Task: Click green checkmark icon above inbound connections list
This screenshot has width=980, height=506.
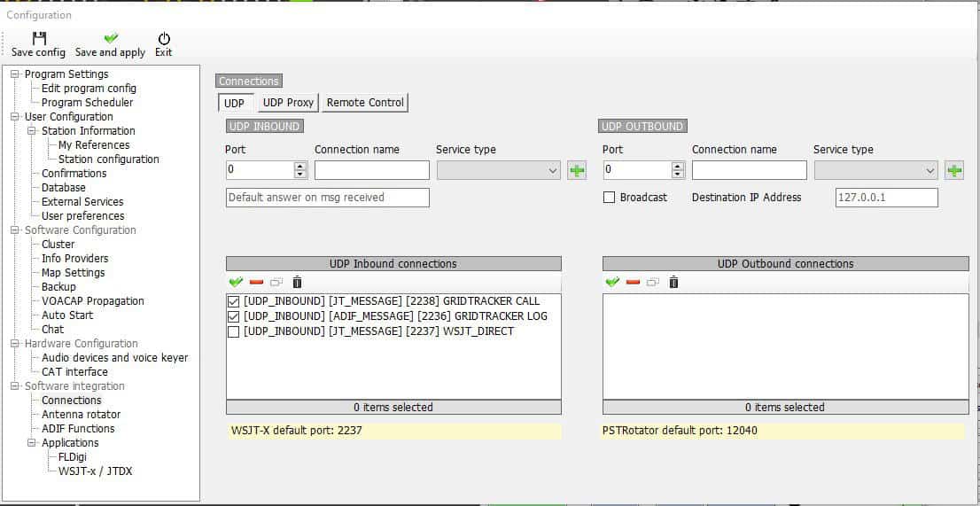Action: tap(236, 282)
